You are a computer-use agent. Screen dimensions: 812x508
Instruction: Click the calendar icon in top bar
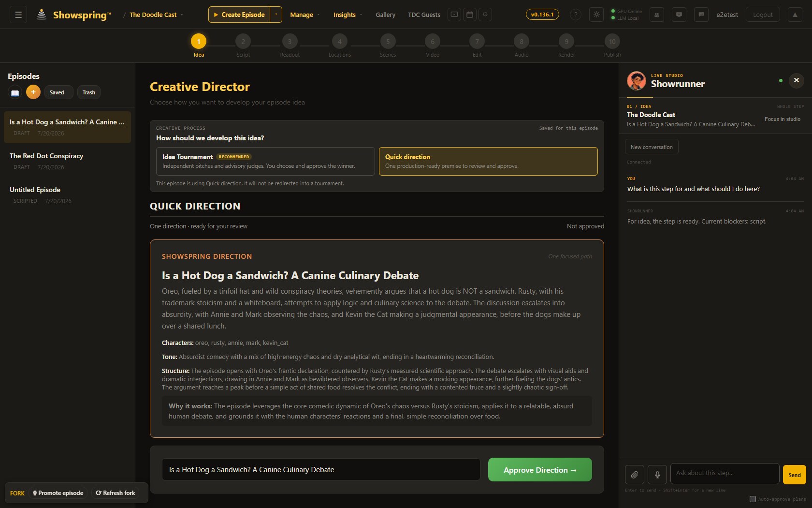(x=469, y=15)
